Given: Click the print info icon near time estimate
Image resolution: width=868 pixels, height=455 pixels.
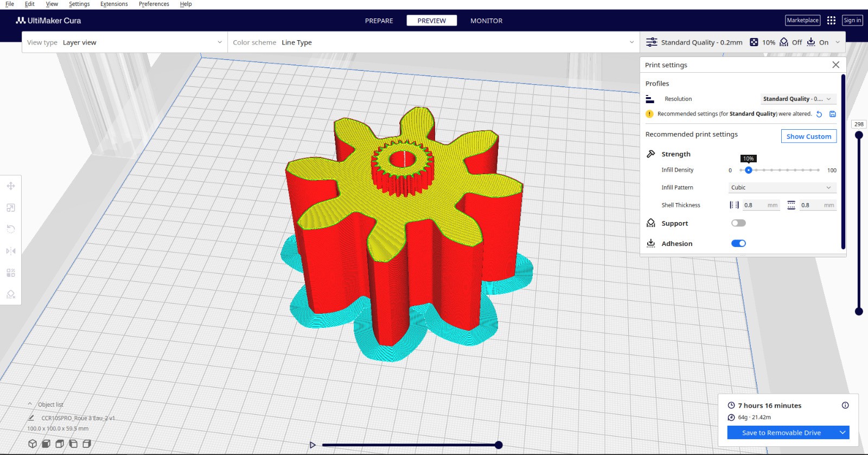Looking at the screenshot, I should pyautogui.click(x=845, y=406).
